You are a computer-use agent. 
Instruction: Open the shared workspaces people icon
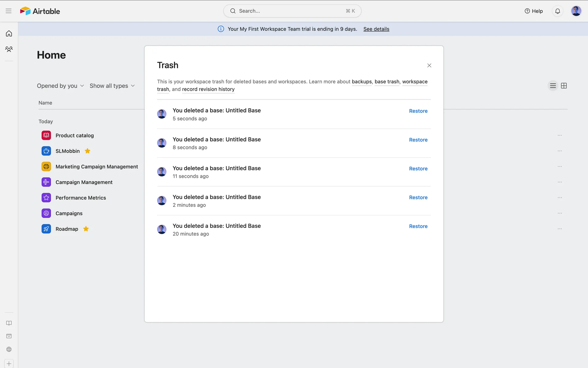point(9,49)
